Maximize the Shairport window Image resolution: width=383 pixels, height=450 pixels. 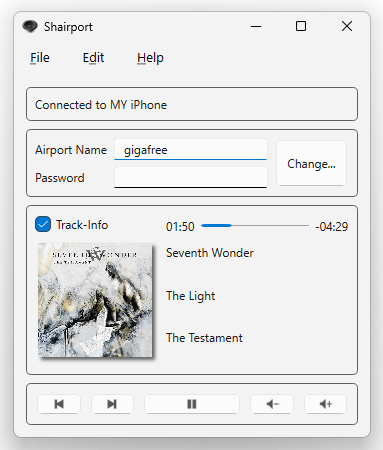tap(301, 26)
